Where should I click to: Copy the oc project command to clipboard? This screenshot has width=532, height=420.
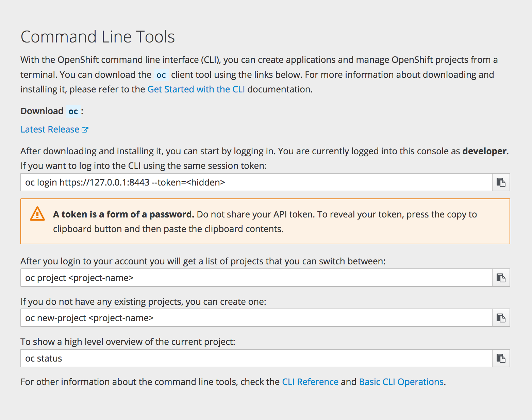tap(501, 278)
